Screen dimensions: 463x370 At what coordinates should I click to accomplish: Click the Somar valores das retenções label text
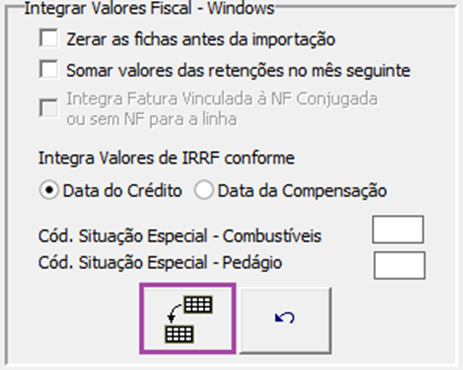[x=238, y=71]
